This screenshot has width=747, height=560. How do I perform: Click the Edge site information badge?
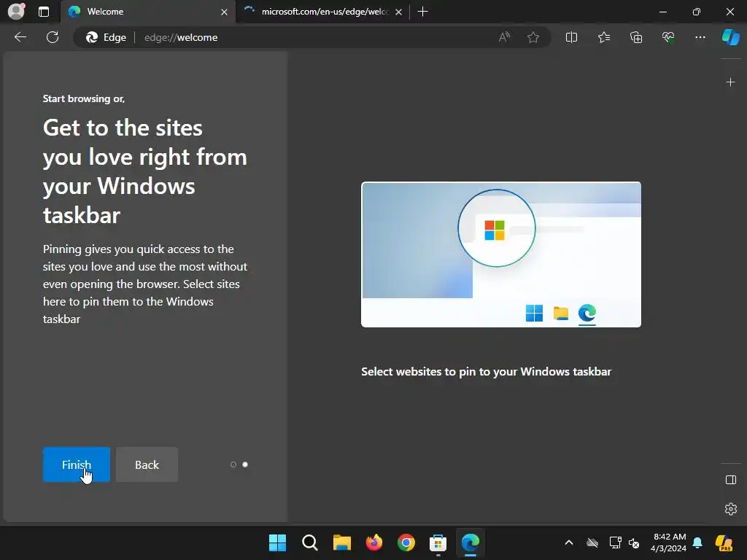coord(106,37)
